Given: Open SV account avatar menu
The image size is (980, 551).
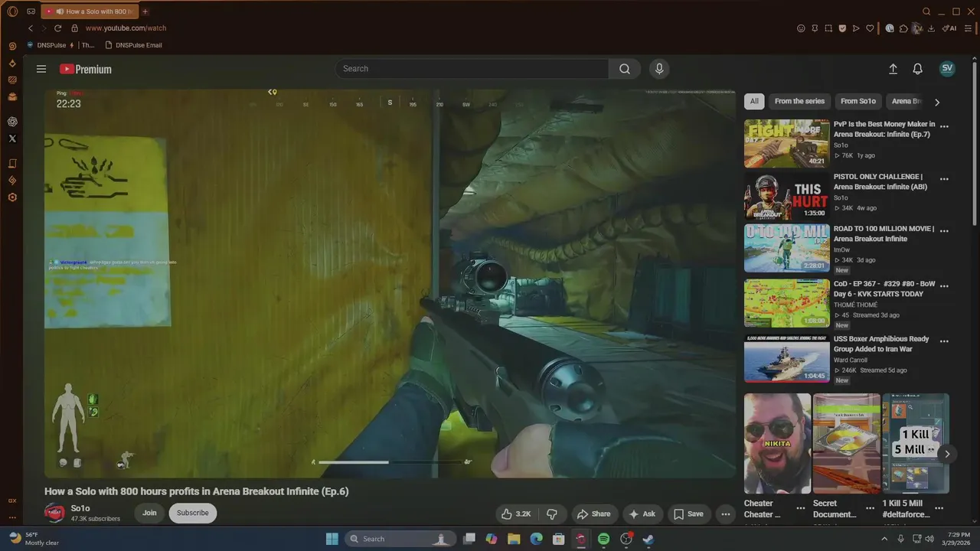Looking at the screenshot, I should (x=947, y=68).
